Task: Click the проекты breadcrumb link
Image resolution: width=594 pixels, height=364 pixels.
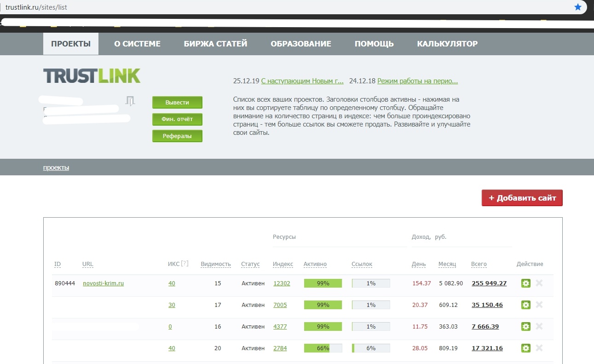Action: point(56,168)
